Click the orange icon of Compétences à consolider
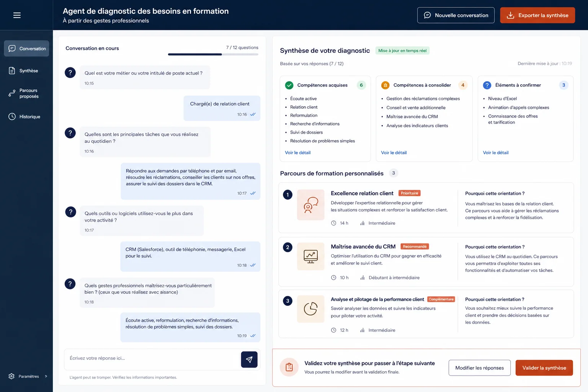This screenshot has width=588, height=392. coord(385,85)
